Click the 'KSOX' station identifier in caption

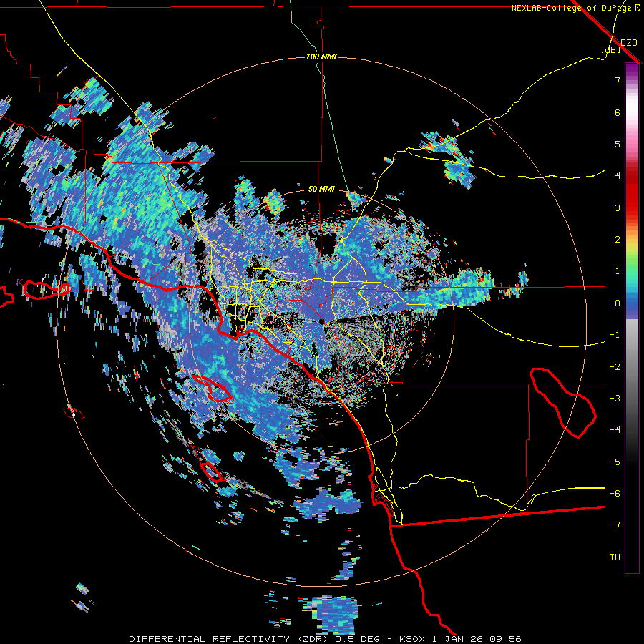pyautogui.click(x=413, y=639)
